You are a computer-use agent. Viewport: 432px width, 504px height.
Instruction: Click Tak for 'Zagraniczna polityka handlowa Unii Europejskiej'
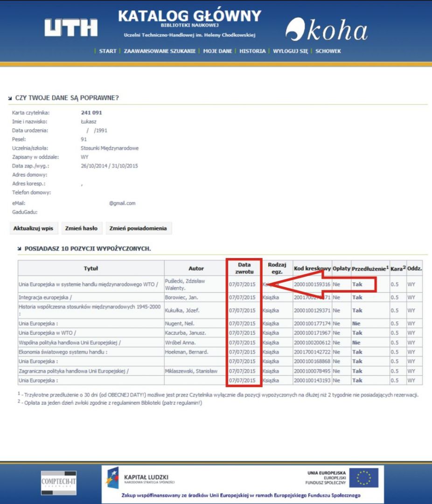tap(357, 371)
